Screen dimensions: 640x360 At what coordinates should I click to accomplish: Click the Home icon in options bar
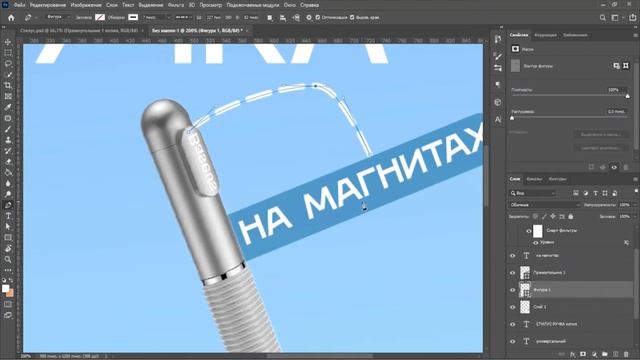[11, 18]
